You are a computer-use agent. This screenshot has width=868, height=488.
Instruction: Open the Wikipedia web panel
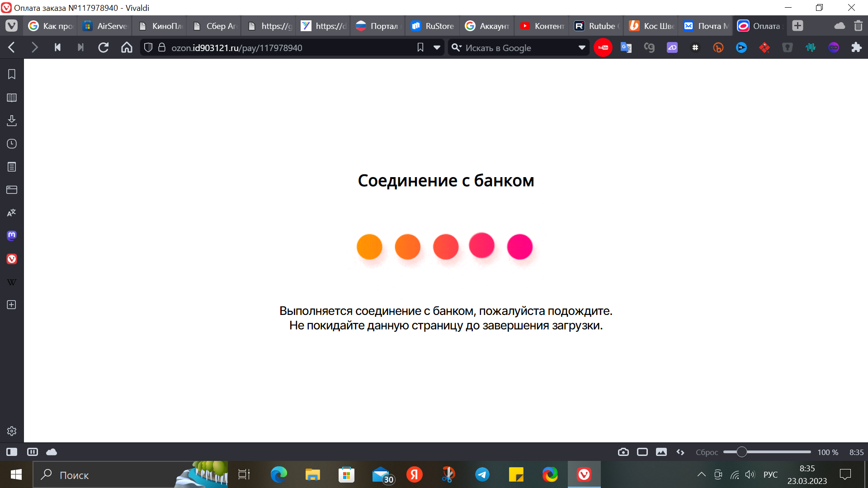pyautogui.click(x=11, y=282)
